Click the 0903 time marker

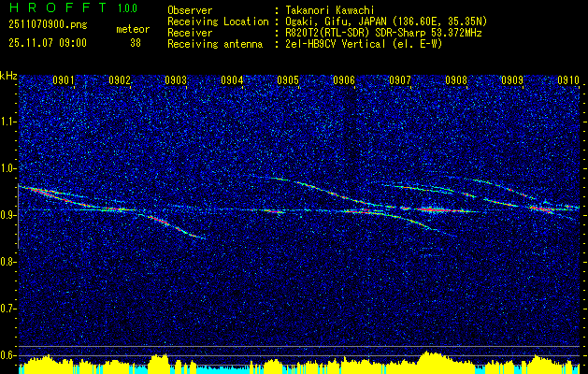tap(176, 80)
